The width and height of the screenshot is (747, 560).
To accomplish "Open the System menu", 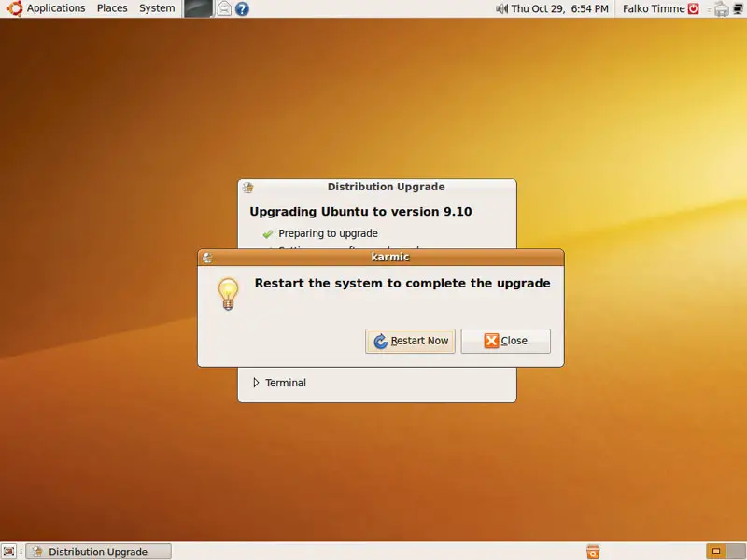I will (157, 8).
